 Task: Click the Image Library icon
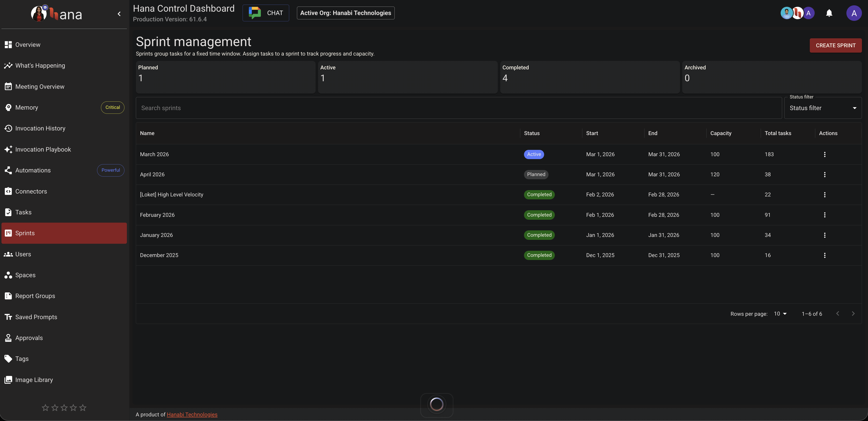pyautogui.click(x=8, y=380)
